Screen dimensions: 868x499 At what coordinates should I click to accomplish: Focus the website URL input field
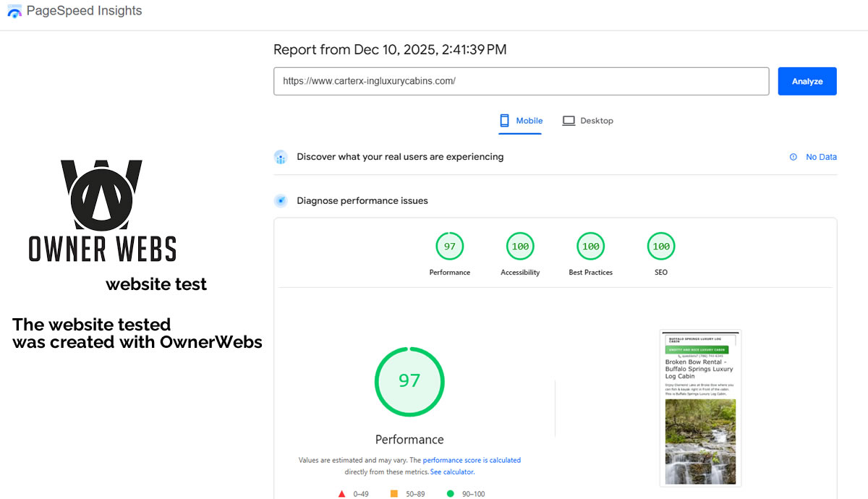[x=521, y=82]
